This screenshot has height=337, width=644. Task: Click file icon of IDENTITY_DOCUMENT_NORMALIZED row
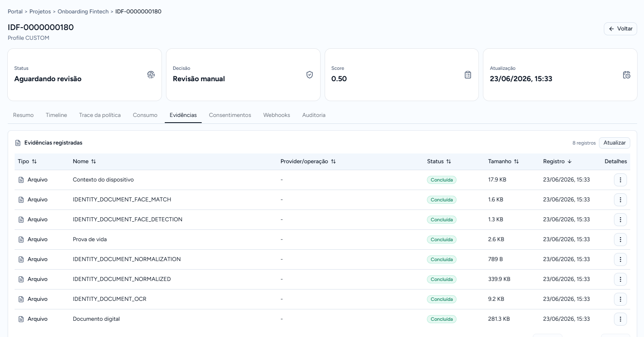click(21, 279)
